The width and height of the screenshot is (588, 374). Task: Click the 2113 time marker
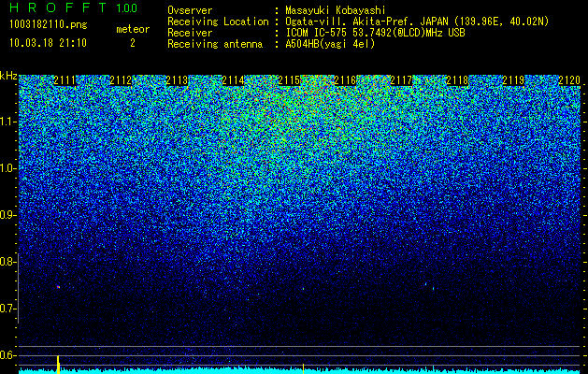(177, 80)
